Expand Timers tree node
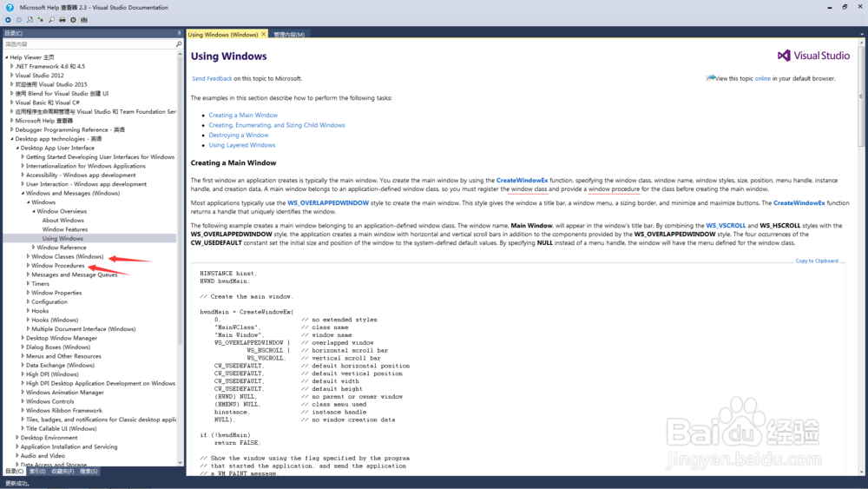868x489 pixels. click(29, 283)
